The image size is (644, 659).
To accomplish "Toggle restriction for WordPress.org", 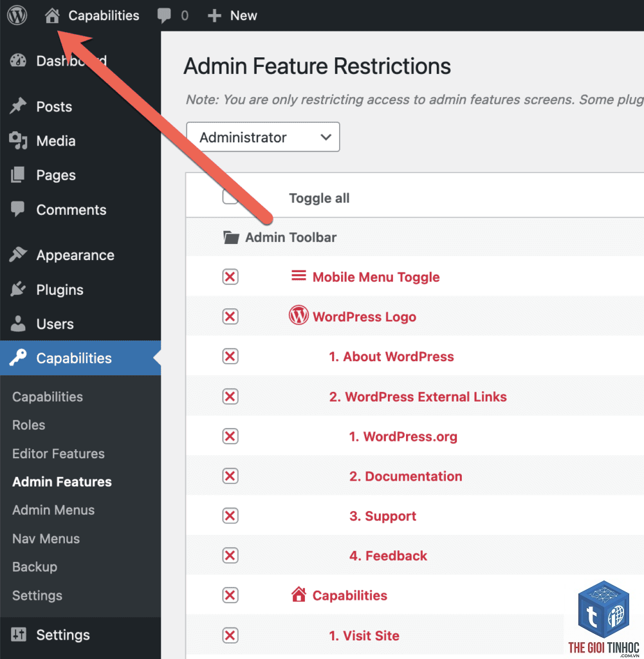I will coord(230,436).
